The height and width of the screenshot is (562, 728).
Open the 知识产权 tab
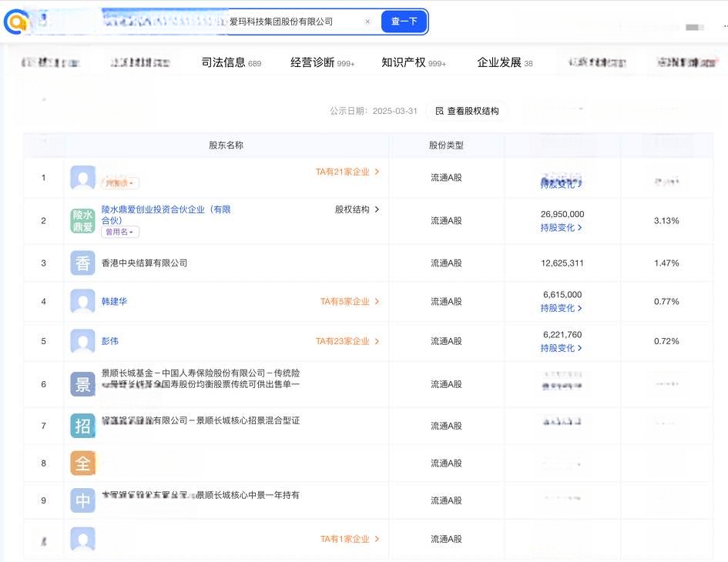point(414,62)
